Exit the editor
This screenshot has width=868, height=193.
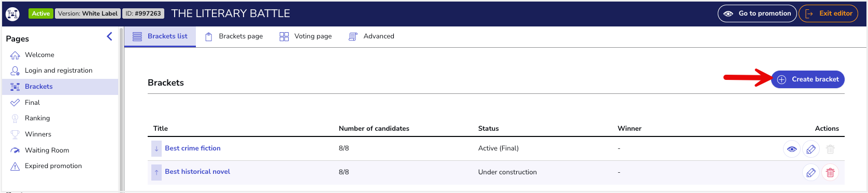[x=828, y=13]
